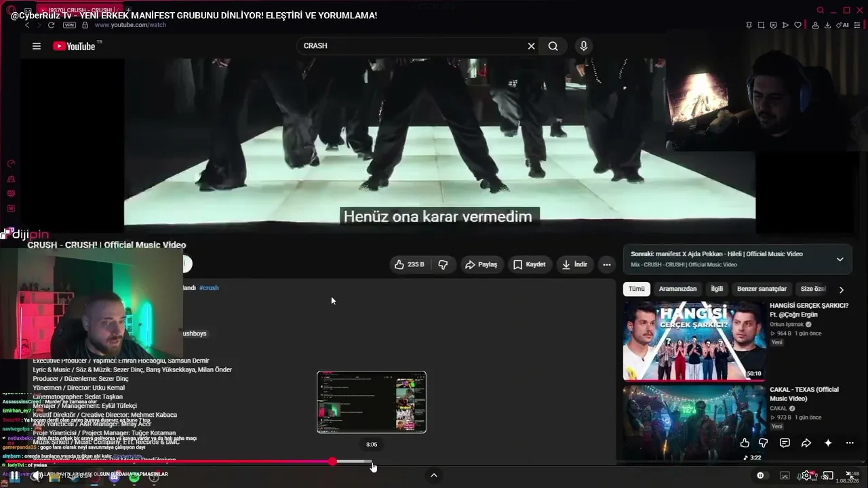868x488 pixels.
Task: Open the VPN badge in the address bar
Action: [x=69, y=25]
